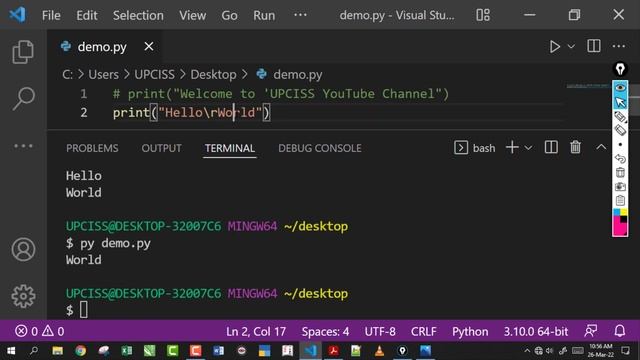Select the eraser tool in annotation toolbar
The image size is (640, 360).
click(620, 130)
